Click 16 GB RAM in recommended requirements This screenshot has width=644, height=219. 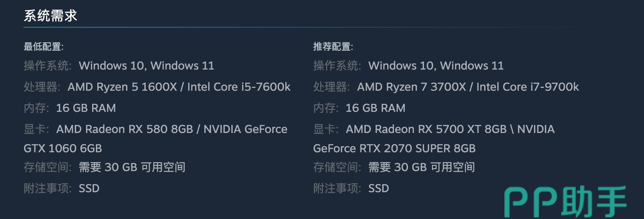click(x=375, y=108)
